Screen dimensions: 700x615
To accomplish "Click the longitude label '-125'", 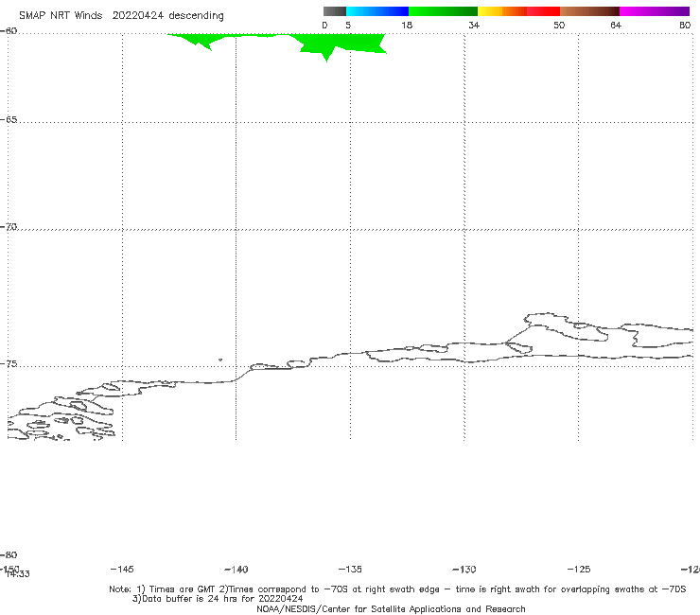I will pos(579,569).
